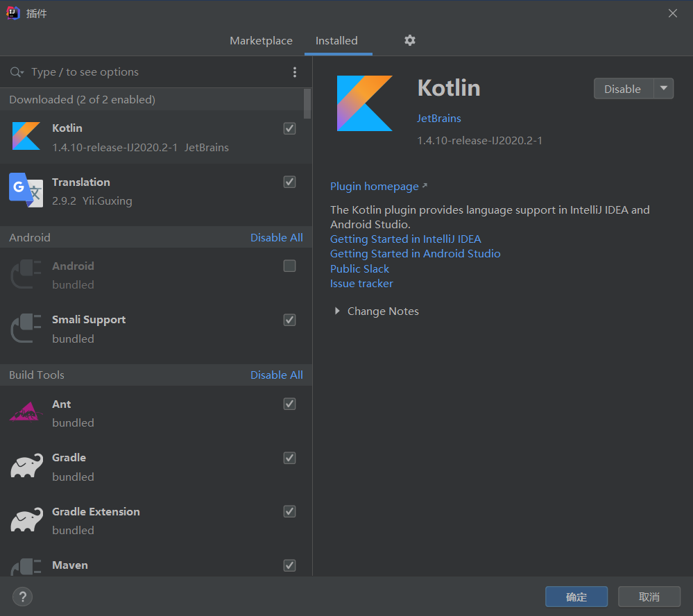Close the plugins dialog window

click(673, 13)
